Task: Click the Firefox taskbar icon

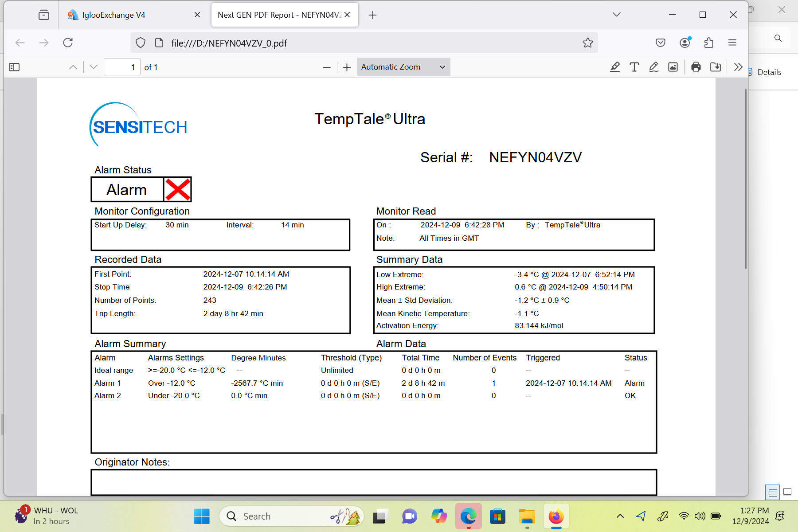Action: pyautogui.click(x=556, y=516)
